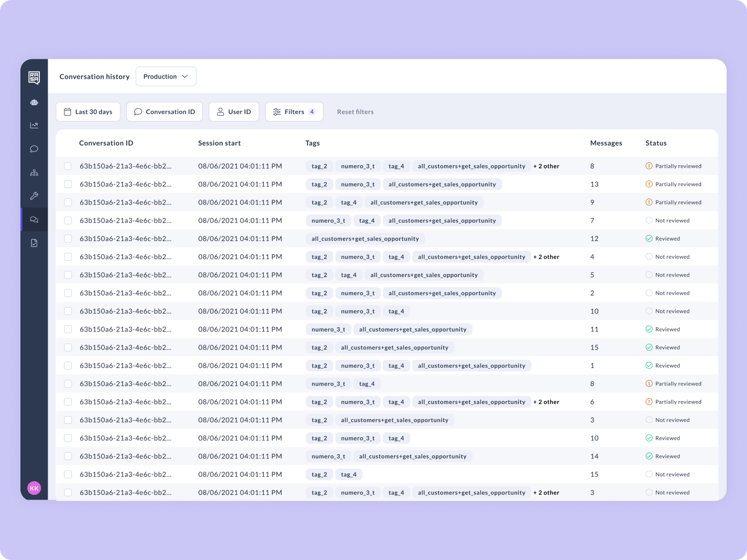This screenshot has height=560, width=747.
Task: Tick the checkbox for the 14-message row
Action: click(68, 456)
